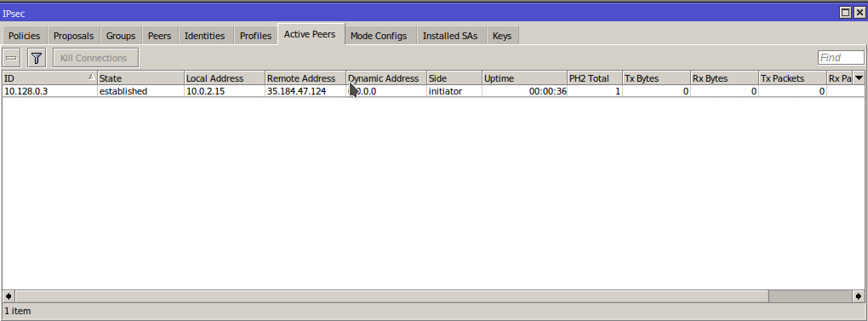The height and width of the screenshot is (321, 868).
Task: Sort by the Uptime column header
Action: tap(525, 78)
